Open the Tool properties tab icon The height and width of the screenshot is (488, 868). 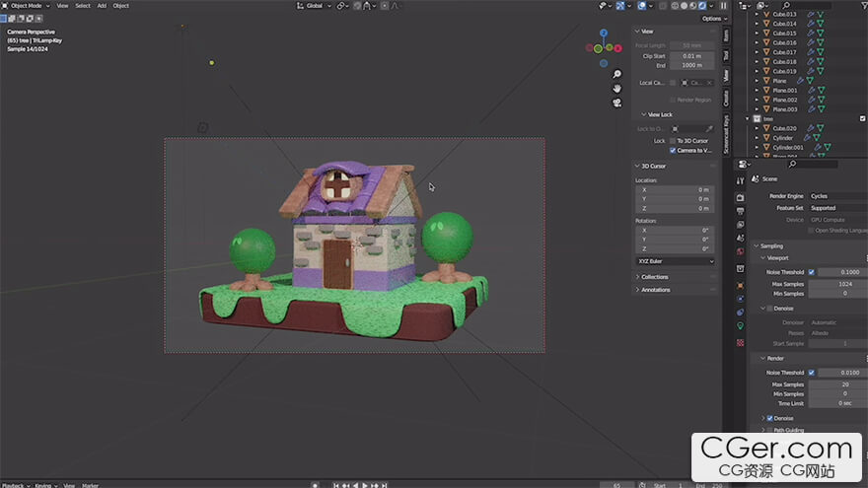(740, 181)
